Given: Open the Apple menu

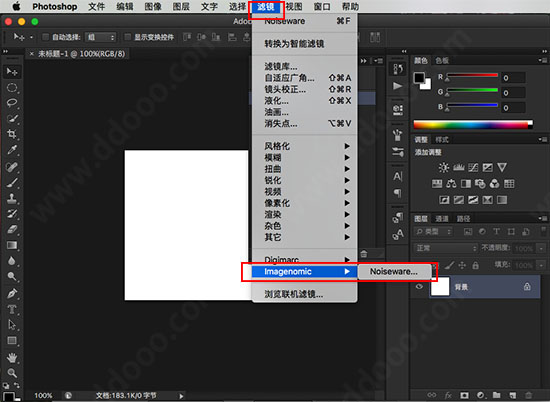Looking at the screenshot, I should (x=16, y=6).
